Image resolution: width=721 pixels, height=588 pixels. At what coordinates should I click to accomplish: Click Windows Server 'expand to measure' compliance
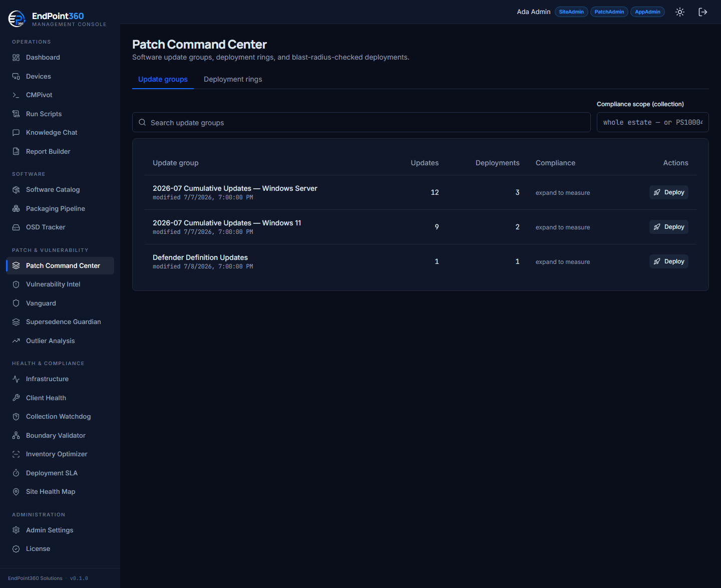click(x=563, y=193)
